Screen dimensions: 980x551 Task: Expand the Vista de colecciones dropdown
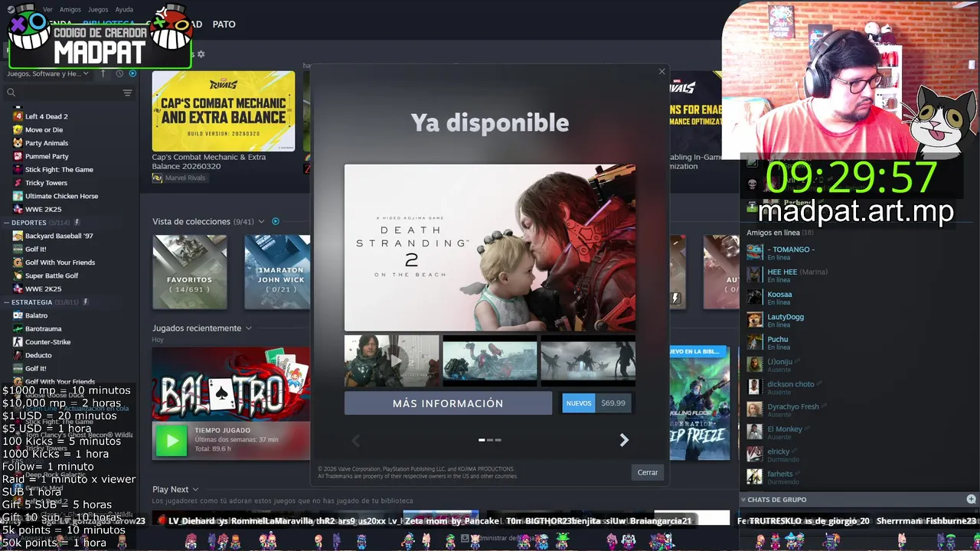(261, 222)
